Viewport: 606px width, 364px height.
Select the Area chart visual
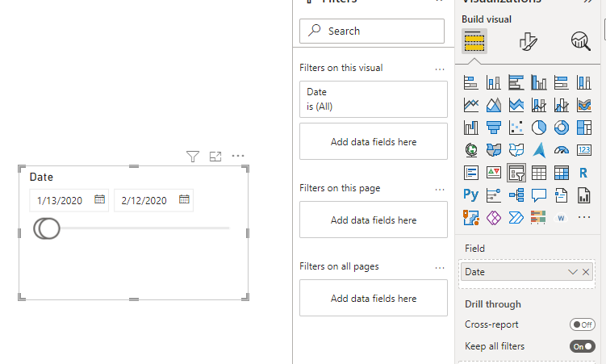click(494, 105)
